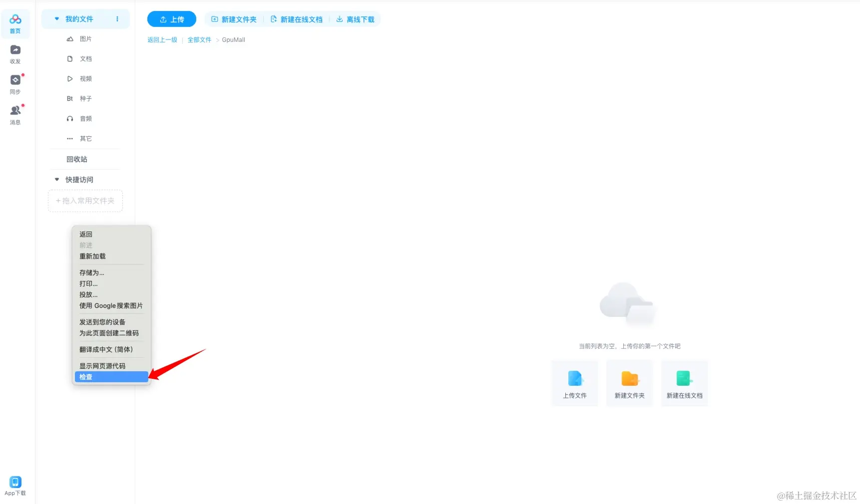Open the 收发 transfer icon
860x504 pixels.
[x=15, y=50]
